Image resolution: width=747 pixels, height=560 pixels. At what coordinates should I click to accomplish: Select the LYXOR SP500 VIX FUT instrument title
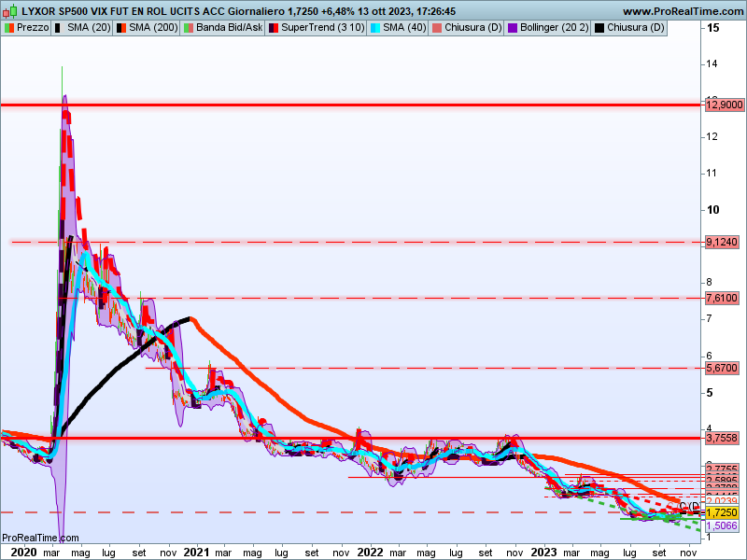point(82,11)
